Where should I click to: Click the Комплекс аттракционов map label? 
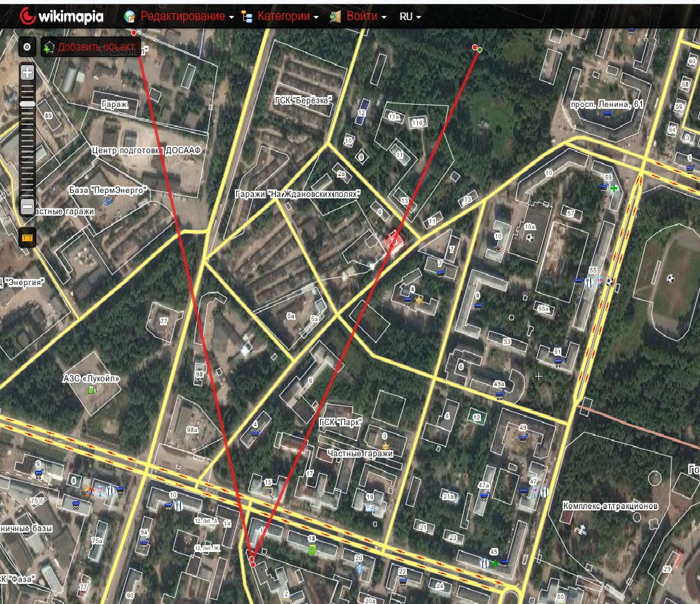click(x=610, y=506)
